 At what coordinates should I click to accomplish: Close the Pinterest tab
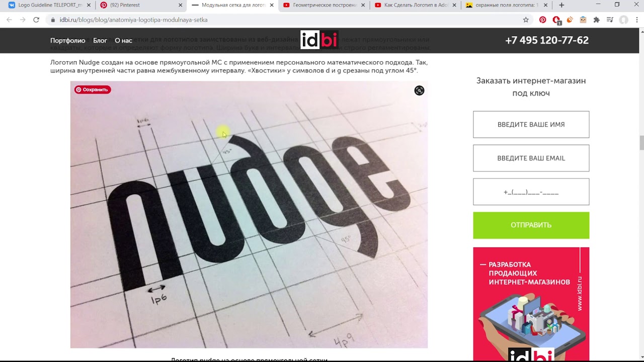point(180,5)
